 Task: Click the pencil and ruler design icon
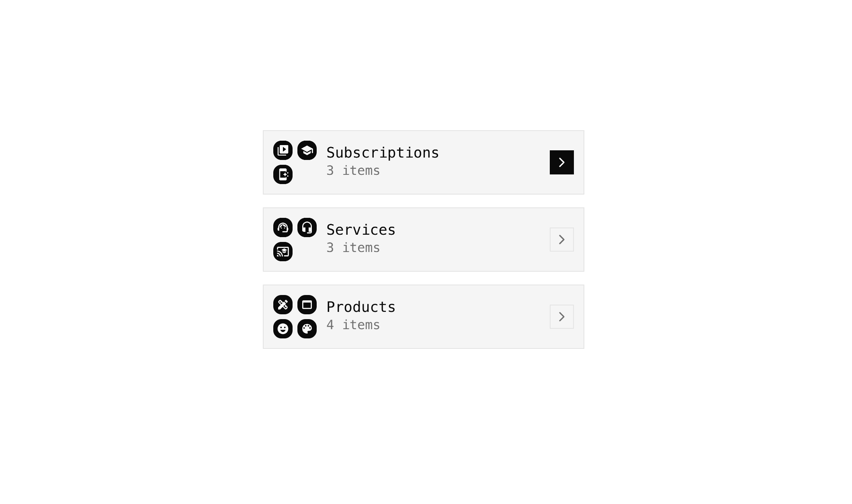click(283, 305)
